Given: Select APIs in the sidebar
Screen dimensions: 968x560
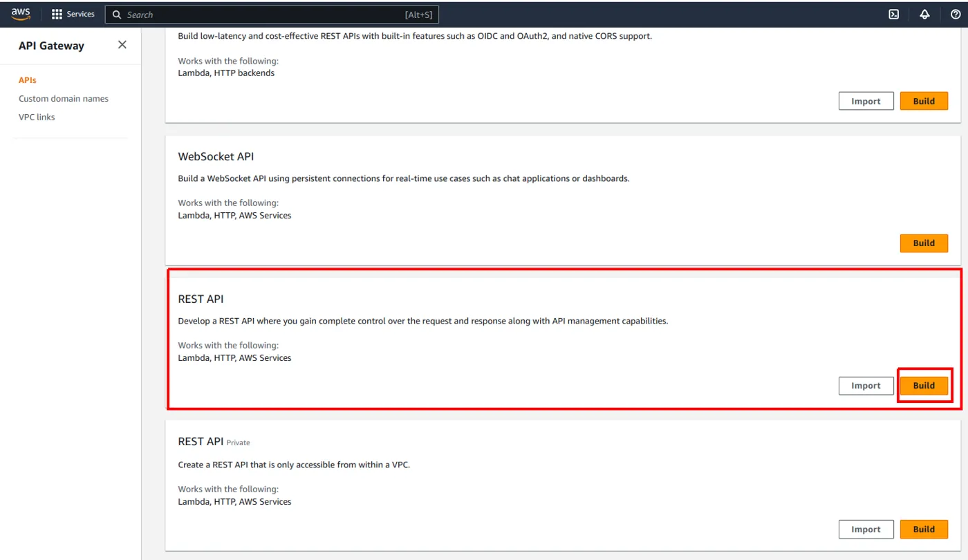Looking at the screenshot, I should pyautogui.click(x=28, y=80).
